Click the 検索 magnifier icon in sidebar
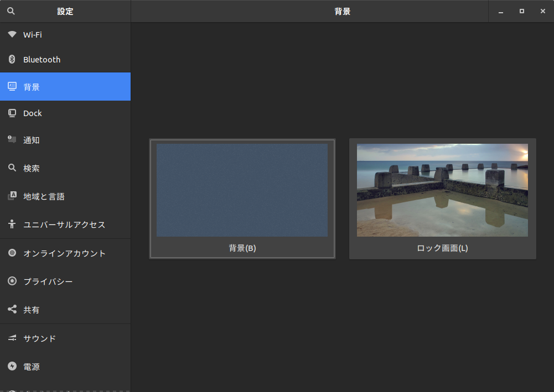This screenshot has width=554, height=392. tap(12, 168)
